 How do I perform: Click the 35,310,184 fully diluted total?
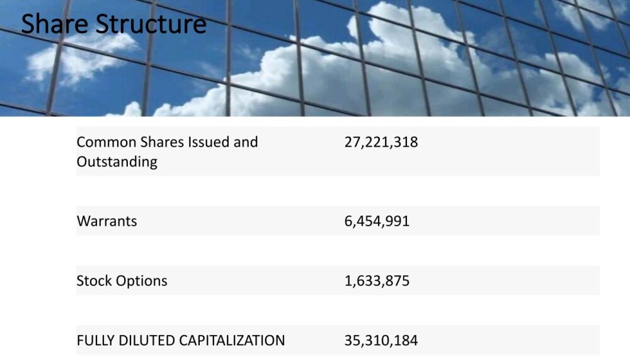click(381, 341)
